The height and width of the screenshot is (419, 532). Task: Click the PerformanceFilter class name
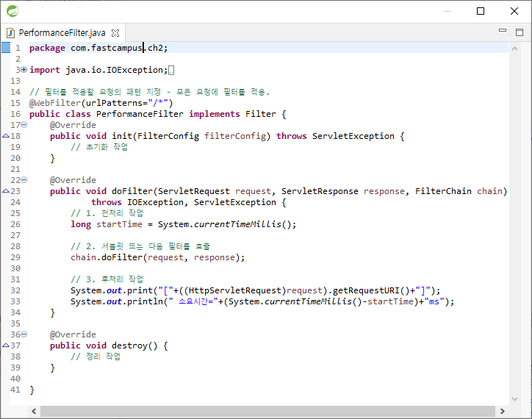(140, 114)
